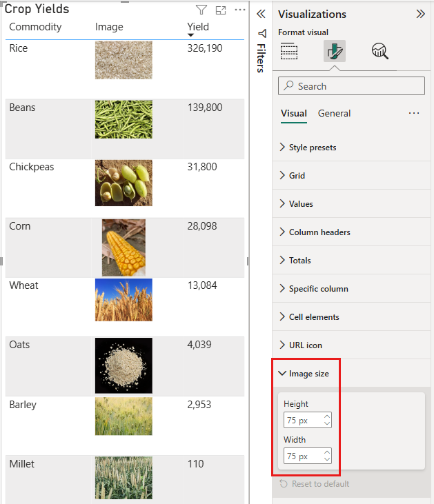Click the 13,084 yield value
Image resolution: width=434 pixels, height=504 pixels.
pos(202,285)
